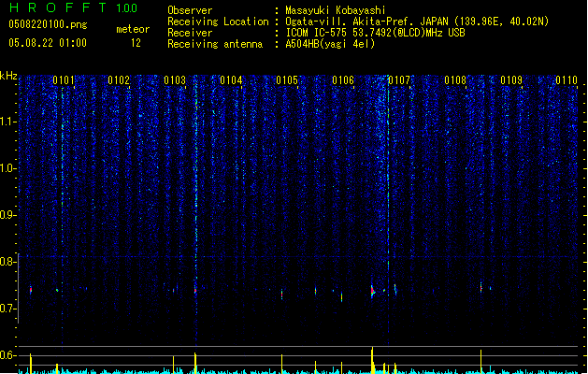Click time marker 0110
588x374 pixels.
[x=566, y=80]
